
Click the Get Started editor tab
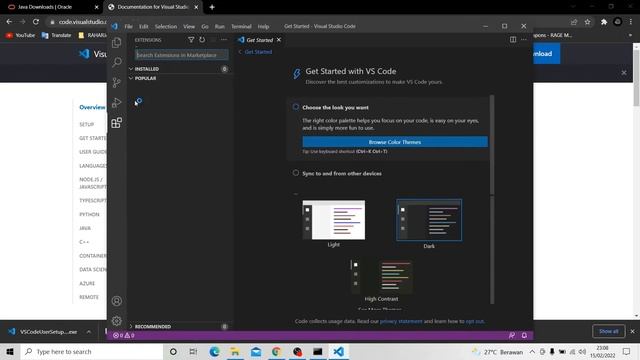(x=260, y=40)
